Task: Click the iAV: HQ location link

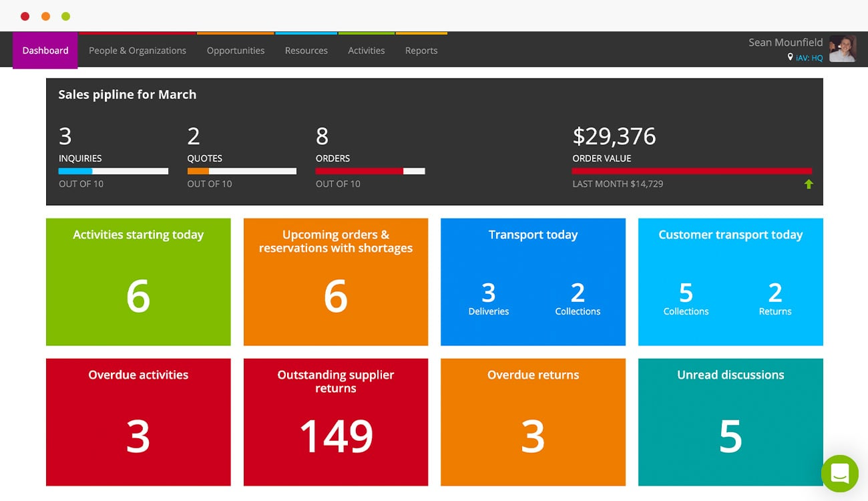Action: click(x=808, y=58)
